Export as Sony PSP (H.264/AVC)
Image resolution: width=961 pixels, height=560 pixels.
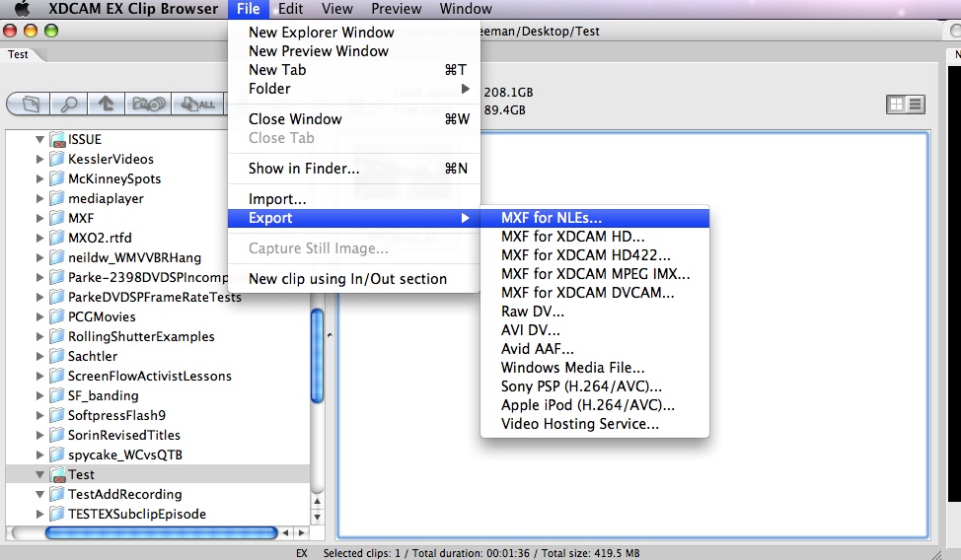(x=595, y=386)
